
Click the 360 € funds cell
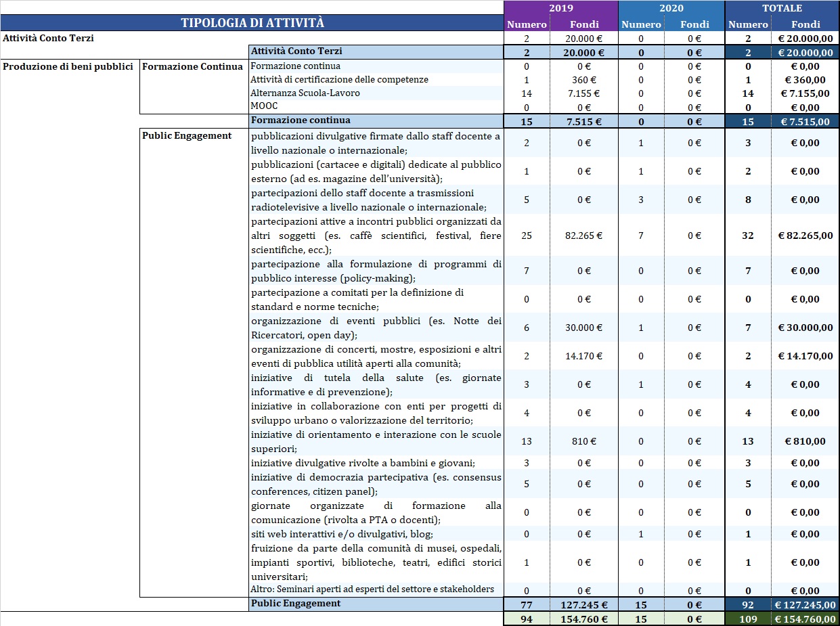(584, 80)
